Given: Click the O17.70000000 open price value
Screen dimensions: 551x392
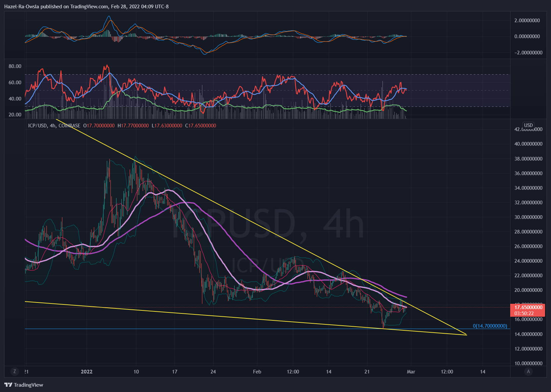Looking at the screenshot, I should tap(99, 126).
